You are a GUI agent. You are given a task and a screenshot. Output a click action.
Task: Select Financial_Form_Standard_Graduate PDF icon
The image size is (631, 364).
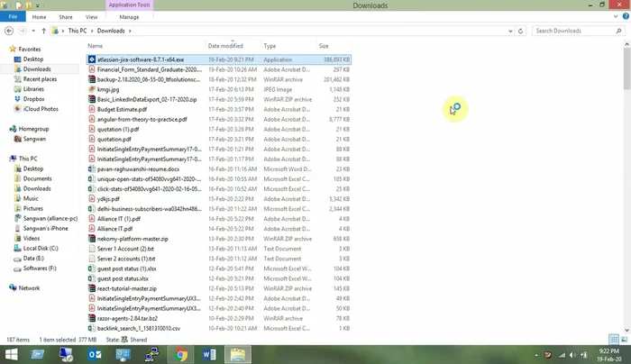(x=92, y=69)
